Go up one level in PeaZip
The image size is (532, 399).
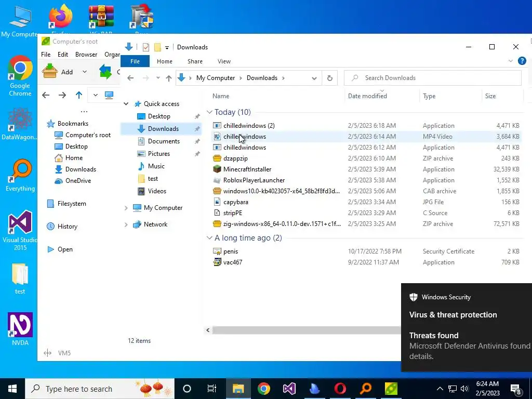(x=79, y=96)
